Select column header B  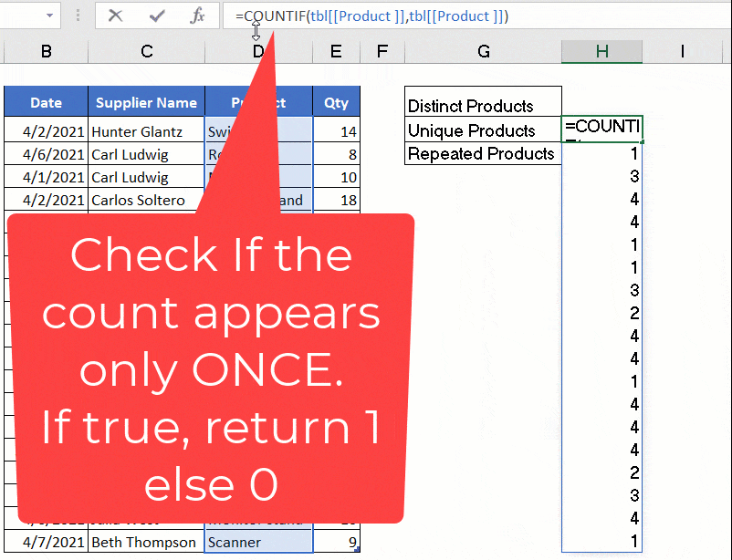(x=46, y=52)
